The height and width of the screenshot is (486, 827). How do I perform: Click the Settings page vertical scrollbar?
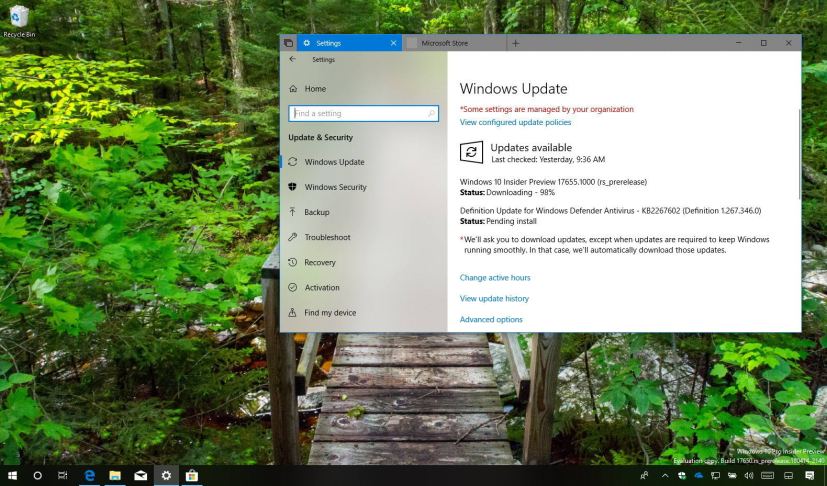click(x=800, y=153)
